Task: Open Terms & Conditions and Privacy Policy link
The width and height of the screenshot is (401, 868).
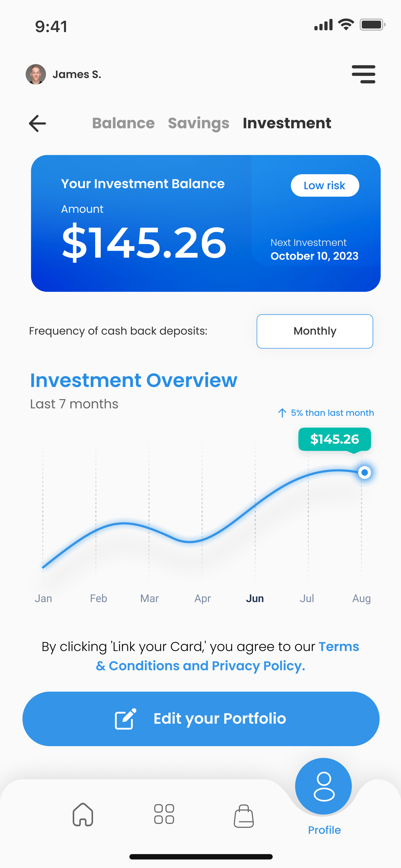Action: 200,666
